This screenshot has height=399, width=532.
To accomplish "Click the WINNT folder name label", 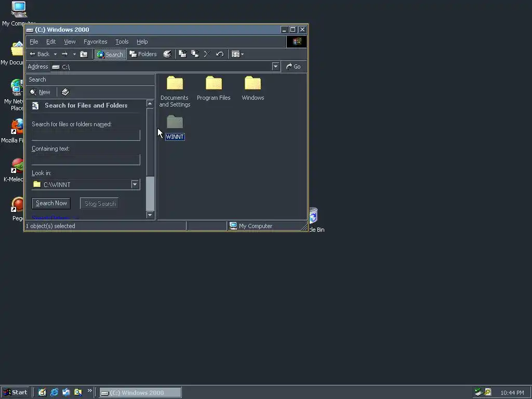I will pos(175,137).
